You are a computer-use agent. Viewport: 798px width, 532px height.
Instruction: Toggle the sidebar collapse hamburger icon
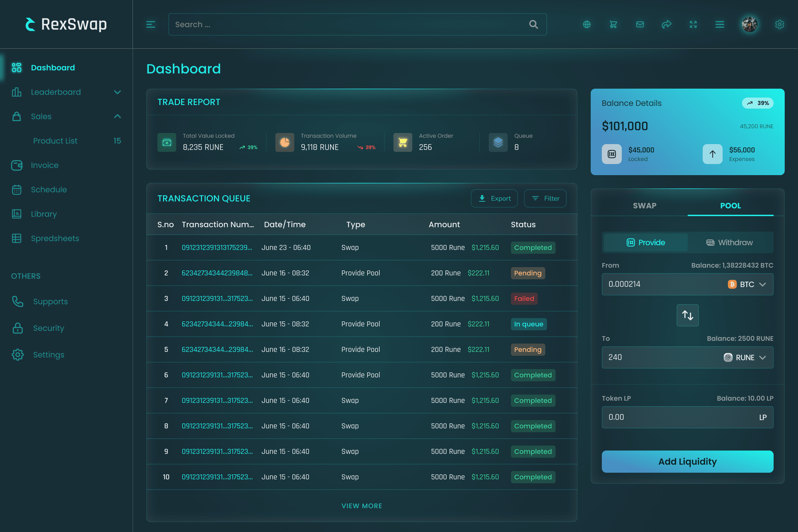click(x=151, y=24)
